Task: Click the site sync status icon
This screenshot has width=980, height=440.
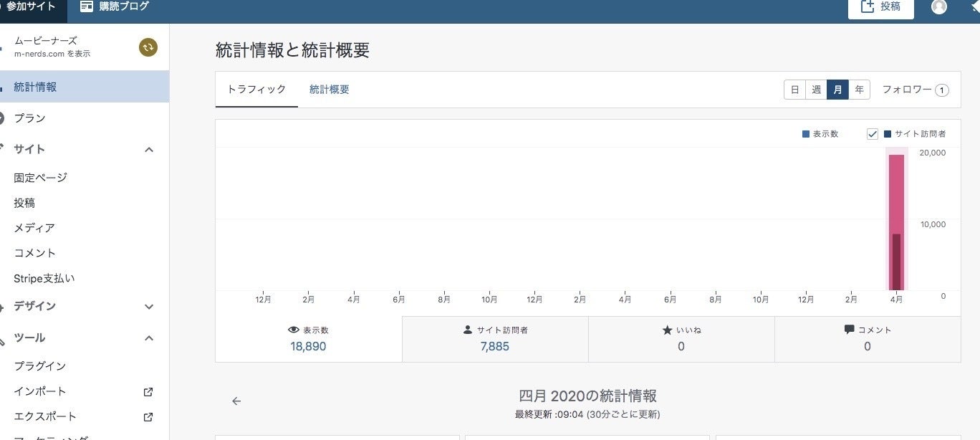Action: [148, 47]
